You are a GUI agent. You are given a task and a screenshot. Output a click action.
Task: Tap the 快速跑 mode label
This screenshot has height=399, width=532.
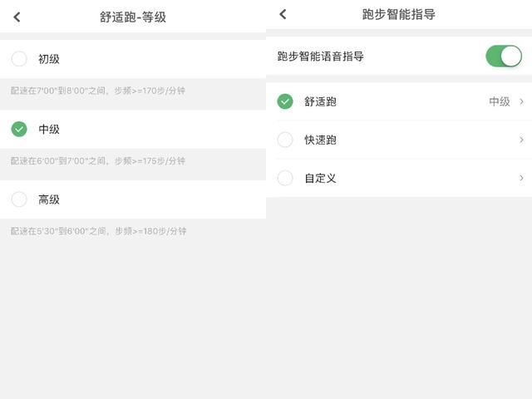point(320,140)
